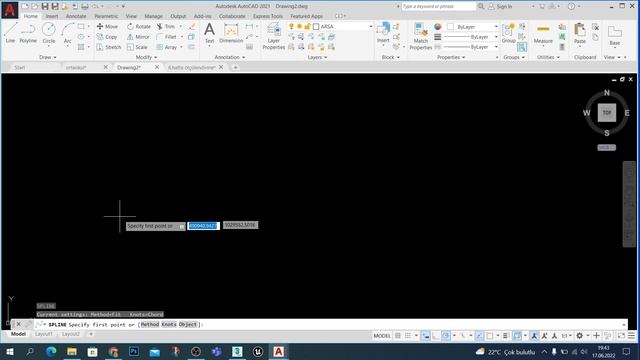Open the Insert ribbon tab

point(51,16)
